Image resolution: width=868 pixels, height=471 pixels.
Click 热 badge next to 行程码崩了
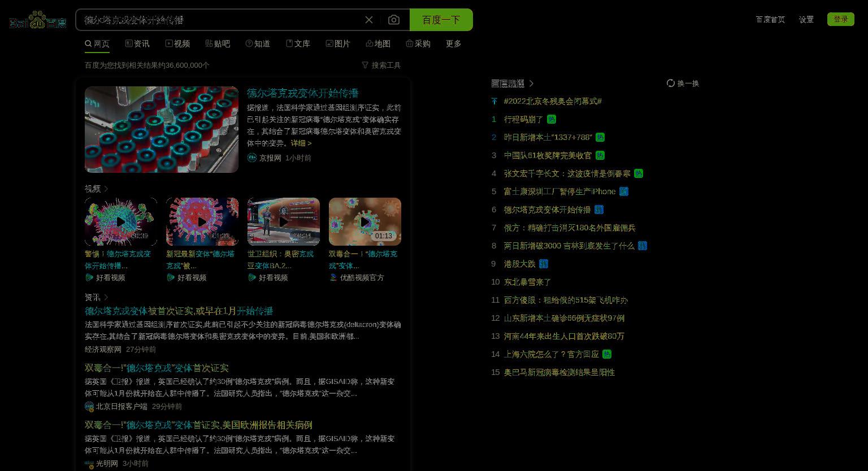tap(552, 119)
